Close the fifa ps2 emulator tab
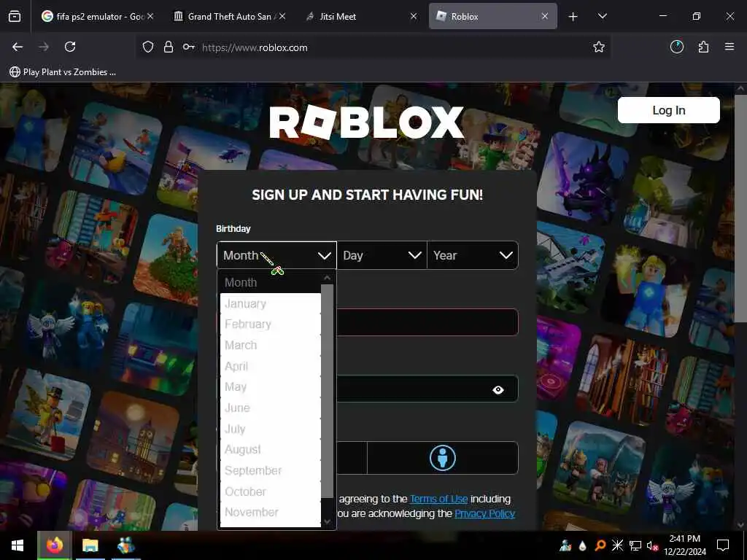 pos(150,16)
